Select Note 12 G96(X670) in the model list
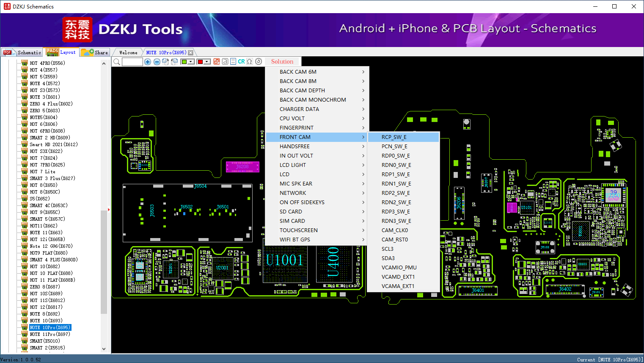Viewport: 644px width, 363px height. (51, 246)
